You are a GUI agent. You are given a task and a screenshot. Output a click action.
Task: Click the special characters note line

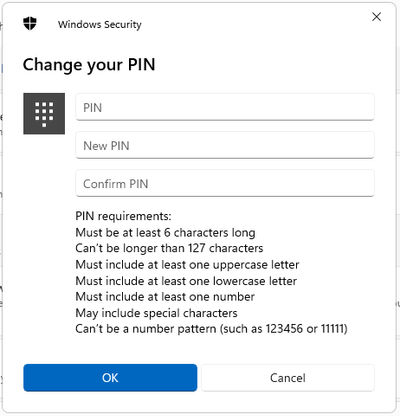pos(156,313)
